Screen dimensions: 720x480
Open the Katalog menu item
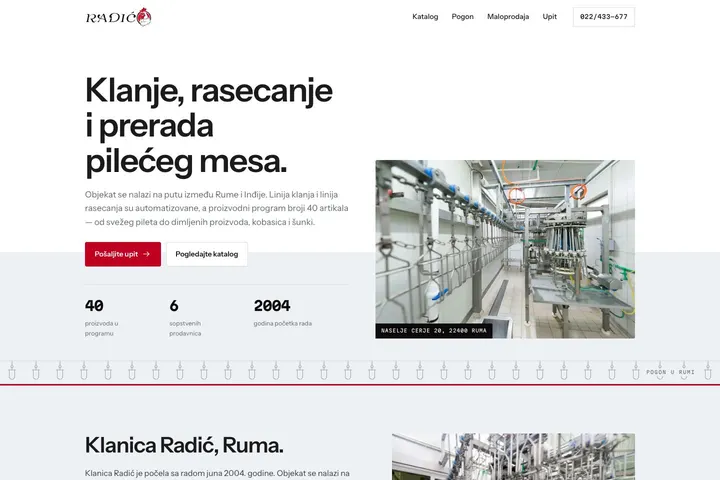pyautogui.click(x=425, y=17)
